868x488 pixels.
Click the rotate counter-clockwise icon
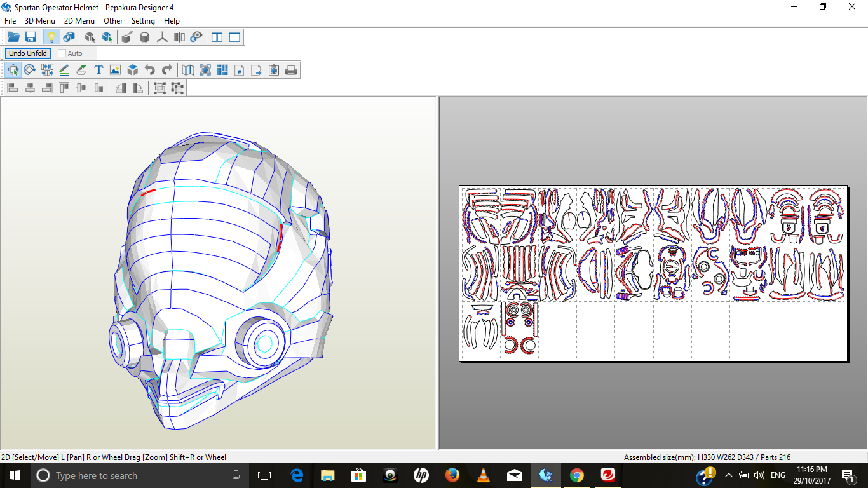120,88
